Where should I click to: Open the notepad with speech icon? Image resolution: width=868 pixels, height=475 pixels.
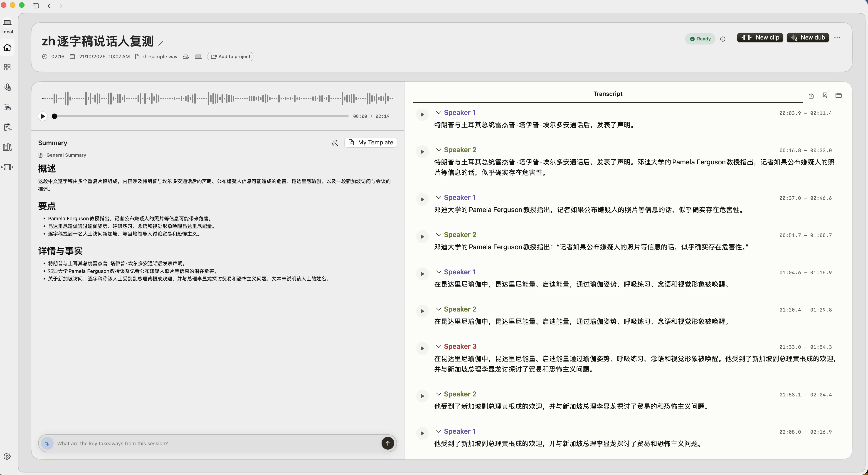tap(7, 127)
